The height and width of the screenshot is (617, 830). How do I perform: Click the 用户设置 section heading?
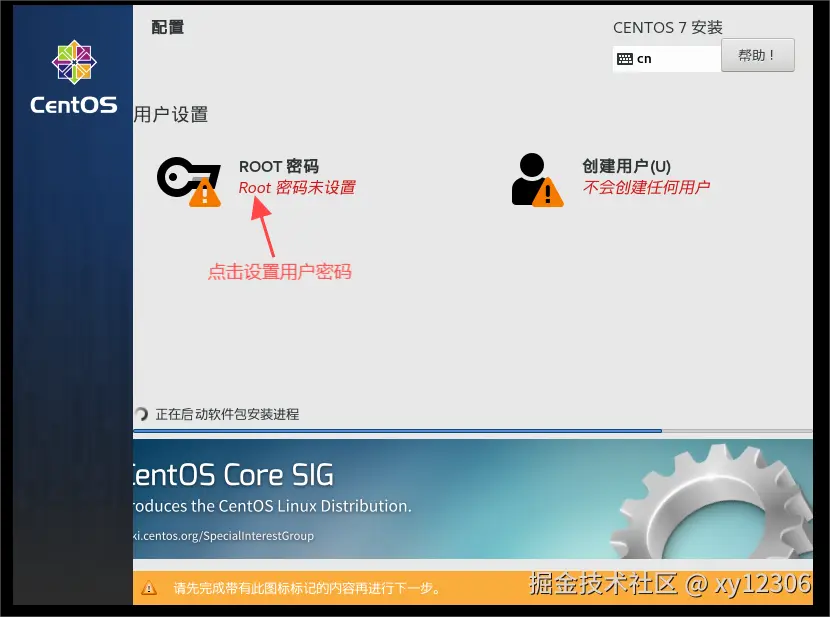(x=171, y=114)
